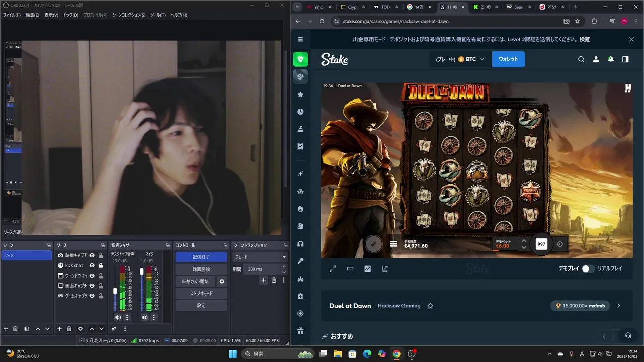This screenshot has width=644, height=362.
Task: Open the Audio Mixer panel's bottom three-dot menu
Action: pyautogui.click(x=125, y=329)
